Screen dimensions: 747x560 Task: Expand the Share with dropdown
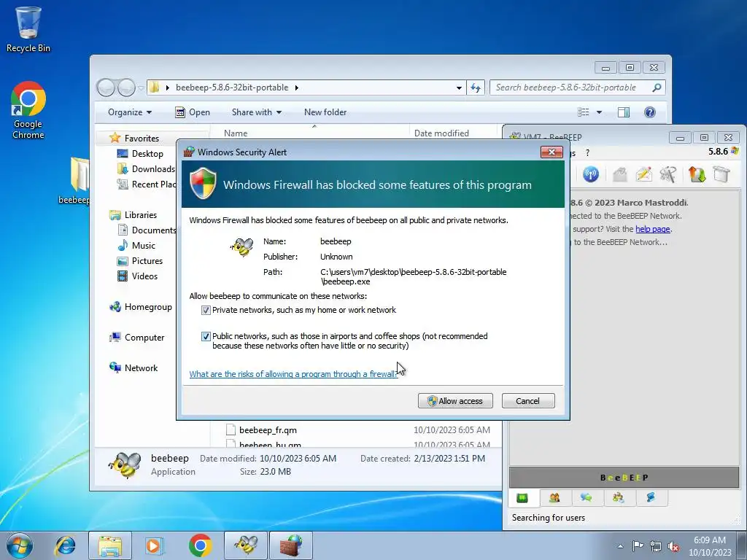click(257, 112)
